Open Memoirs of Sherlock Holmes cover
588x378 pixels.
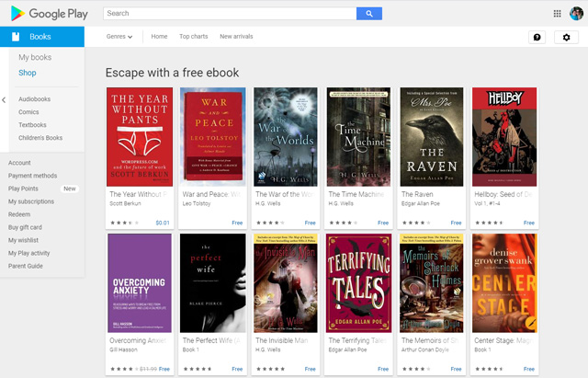pyautogui.click(x=432, y=283)
